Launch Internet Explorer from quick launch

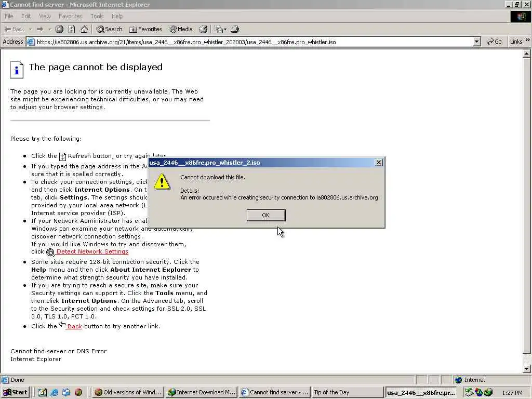tap(54, 392)
